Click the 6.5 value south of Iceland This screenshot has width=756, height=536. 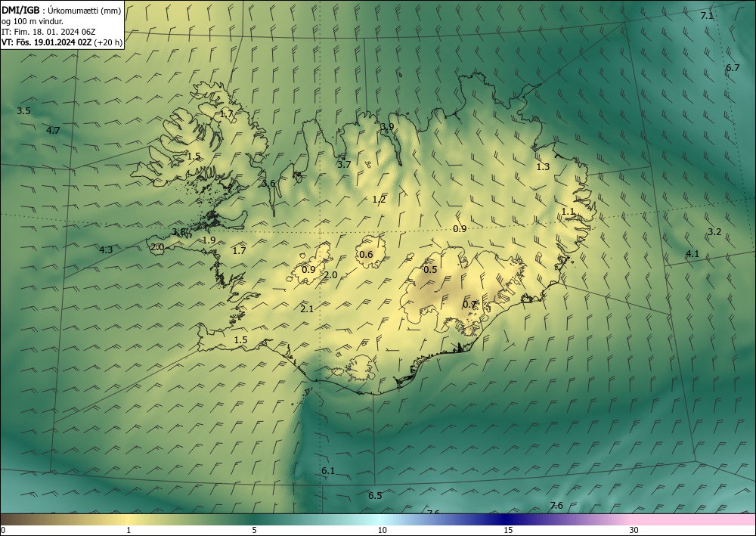(375, 495)
